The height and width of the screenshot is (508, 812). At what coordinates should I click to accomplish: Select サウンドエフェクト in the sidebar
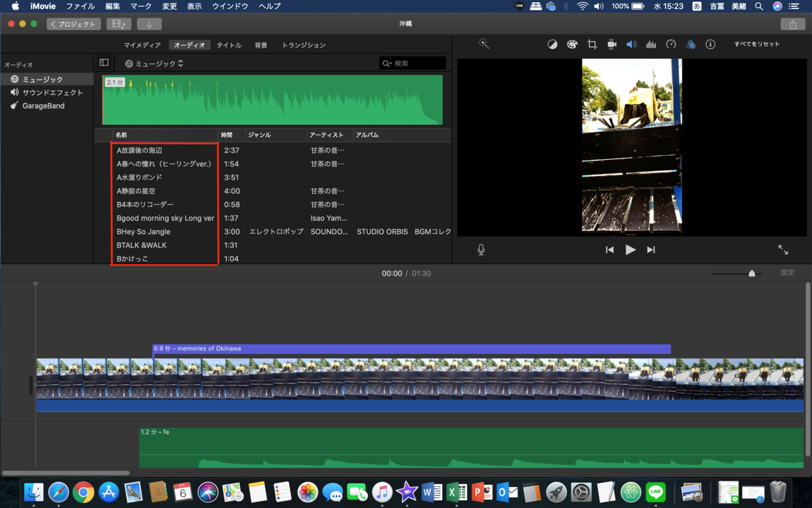(x=47, y=93)
